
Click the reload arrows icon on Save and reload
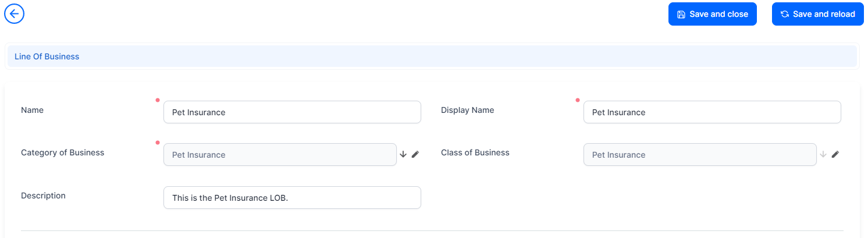point(785,14)
